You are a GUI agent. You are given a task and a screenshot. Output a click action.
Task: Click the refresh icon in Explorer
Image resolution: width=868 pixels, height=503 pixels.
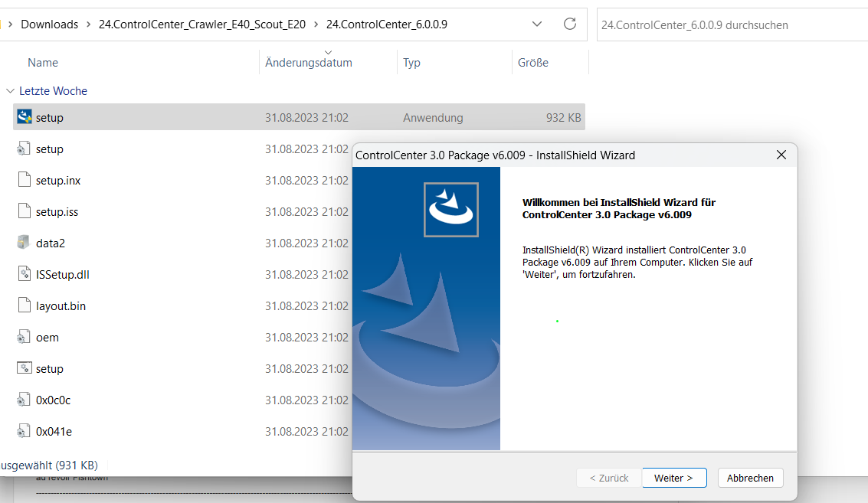coord(569,24)
